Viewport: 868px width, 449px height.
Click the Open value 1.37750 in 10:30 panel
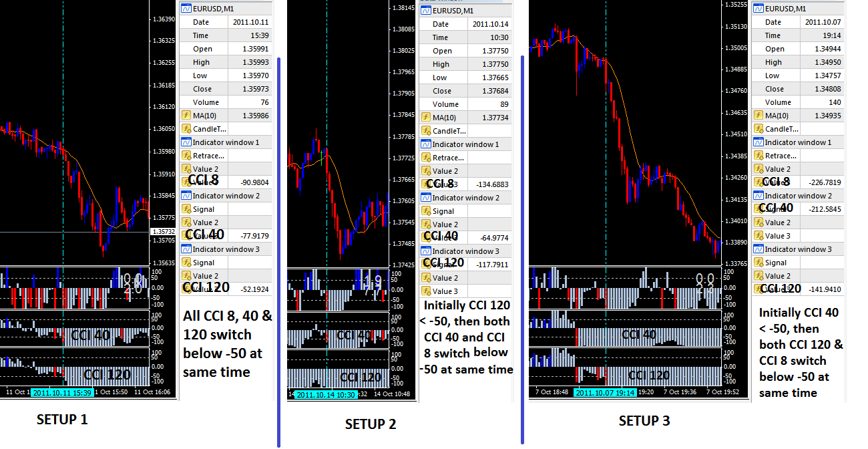coord(495,51)
